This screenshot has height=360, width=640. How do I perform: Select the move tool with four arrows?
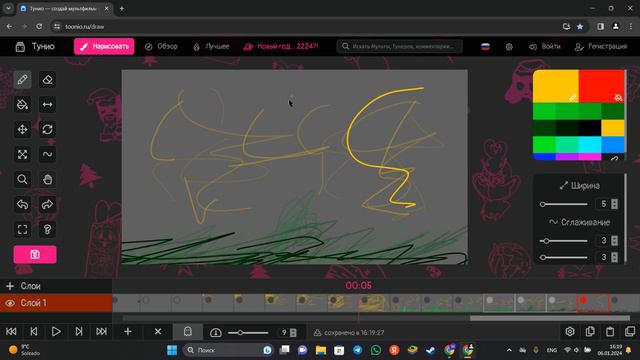coord(22,129)
